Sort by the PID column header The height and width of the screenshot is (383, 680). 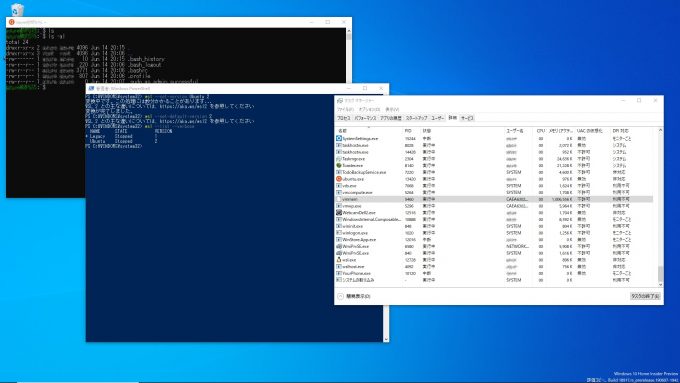[412, 131]
